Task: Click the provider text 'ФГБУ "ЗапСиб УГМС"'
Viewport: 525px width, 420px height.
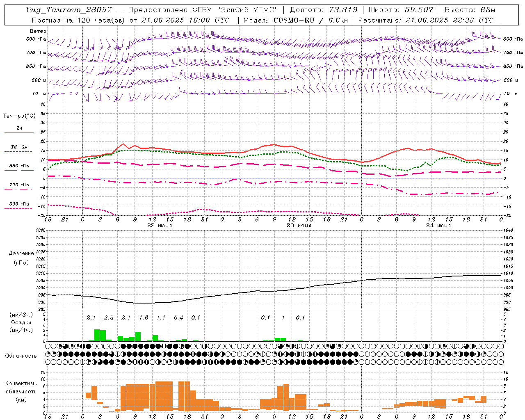Action: pyautogui.click(x=235, y=10)
